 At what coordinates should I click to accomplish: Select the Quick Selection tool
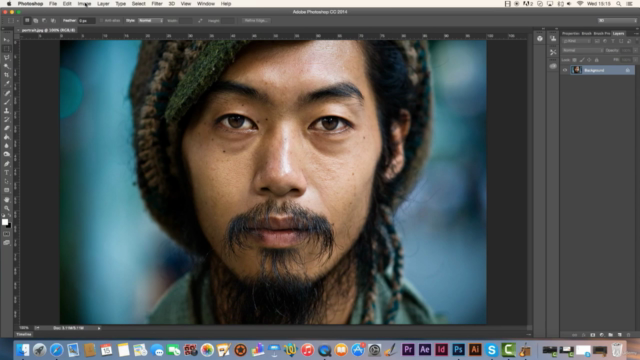pos(7,66)
